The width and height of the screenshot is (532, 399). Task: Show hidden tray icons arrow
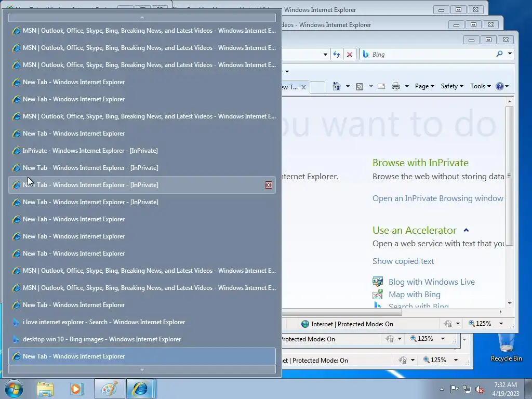click(442, 389)
